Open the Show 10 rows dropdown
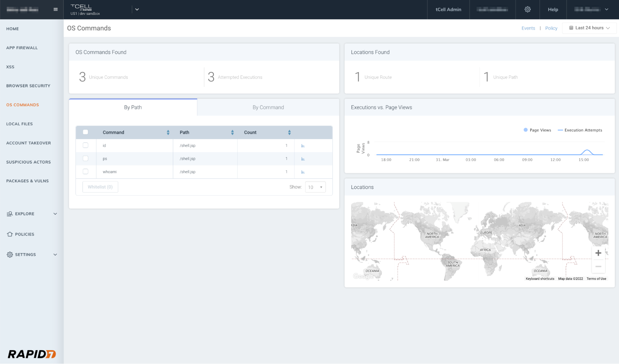 pos(315,187)
